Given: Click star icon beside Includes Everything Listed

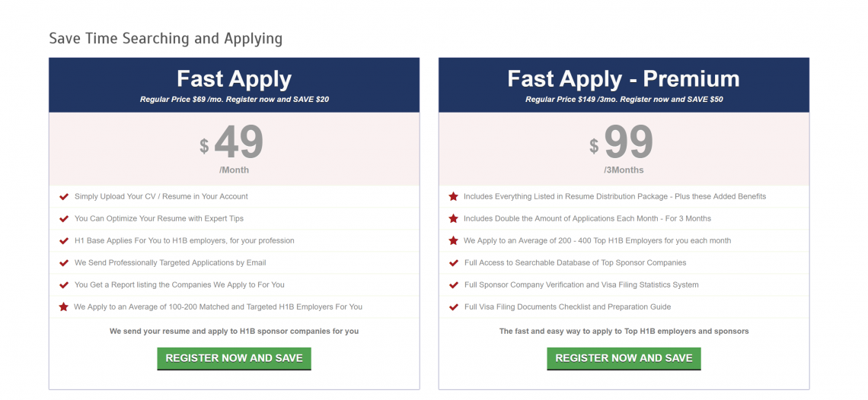Looking at the screenshot, I should click(453, 196).
